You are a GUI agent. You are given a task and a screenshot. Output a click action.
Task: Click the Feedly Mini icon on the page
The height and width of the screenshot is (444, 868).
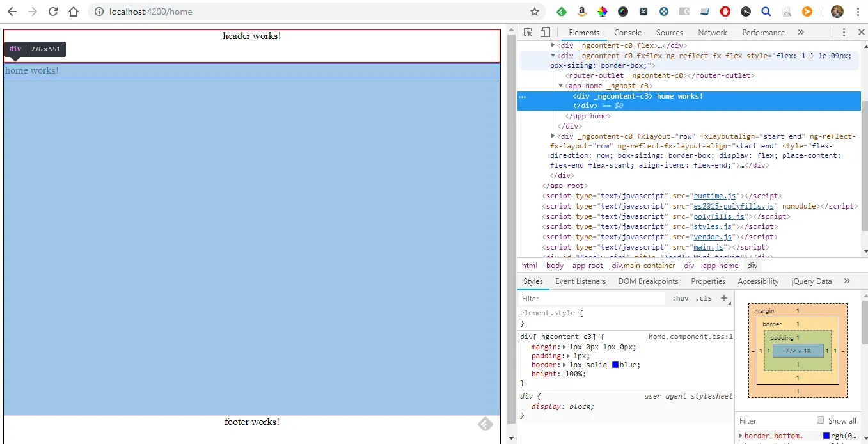(485, 424)
